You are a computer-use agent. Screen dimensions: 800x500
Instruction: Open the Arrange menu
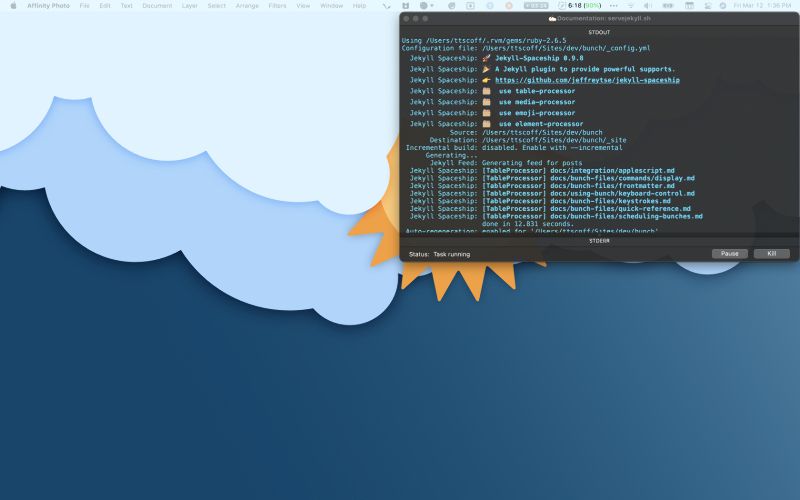247,6
